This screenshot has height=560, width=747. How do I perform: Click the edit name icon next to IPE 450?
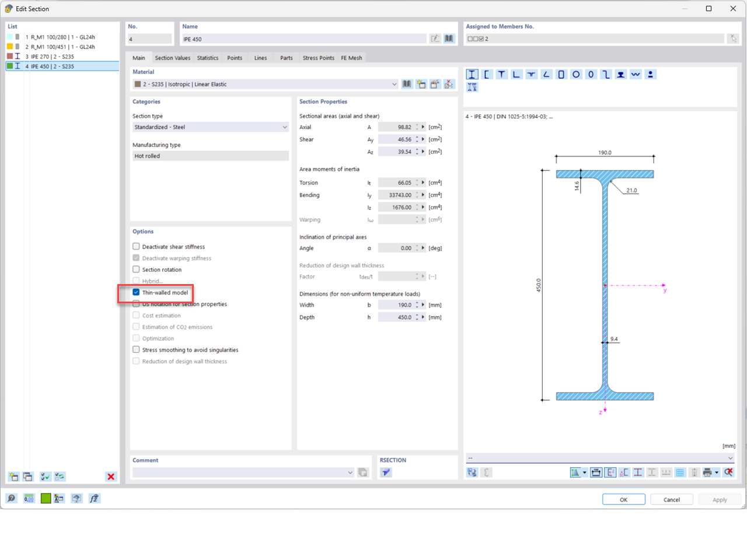point(435,38)
